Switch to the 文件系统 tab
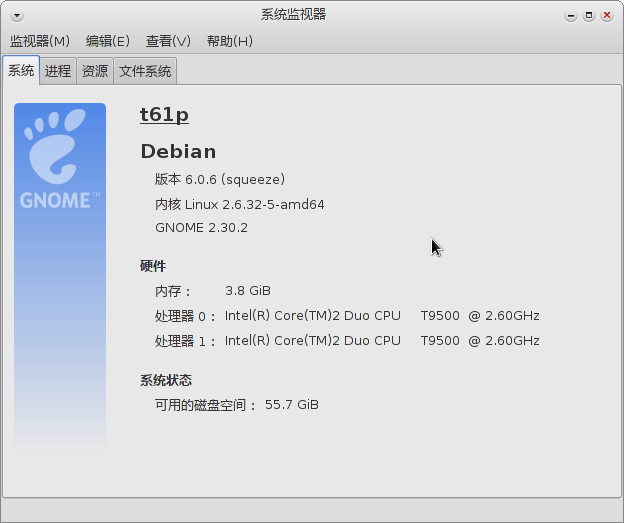Image resolution: width=624 pixels, height=523 pixels. [x=145, y=71]
